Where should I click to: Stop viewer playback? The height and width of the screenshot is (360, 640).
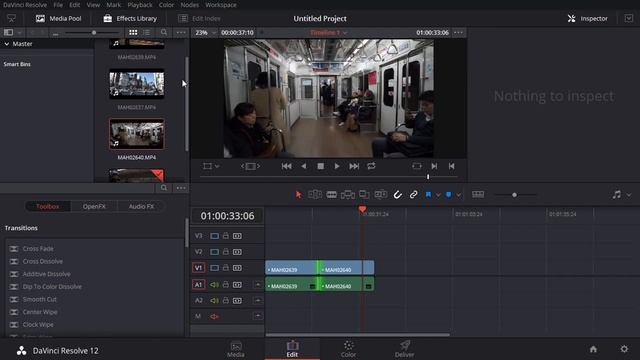(x=320, y=166)
